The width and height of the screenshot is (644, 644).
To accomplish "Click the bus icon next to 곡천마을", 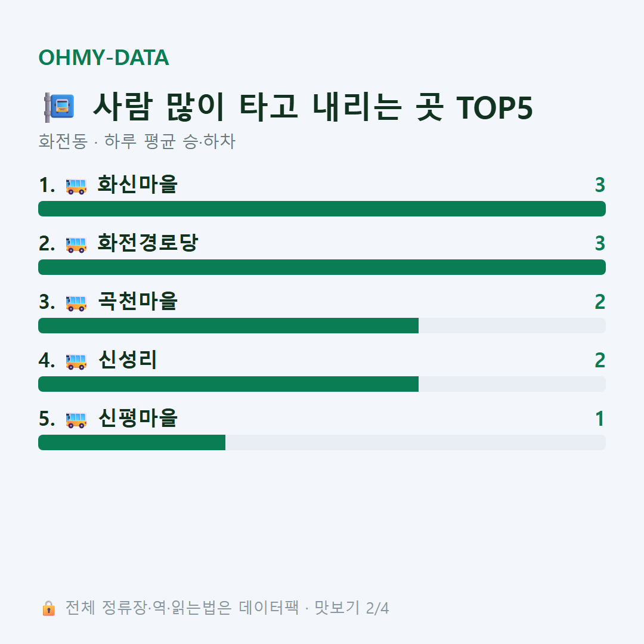I will coord(76,303).
